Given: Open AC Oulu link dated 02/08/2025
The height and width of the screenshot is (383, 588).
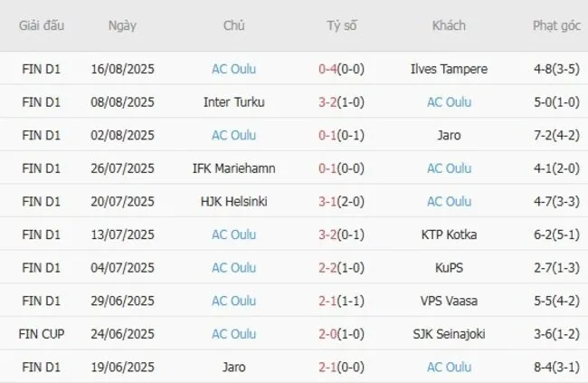Looking at the screenshot, I should tap(233, 135).
